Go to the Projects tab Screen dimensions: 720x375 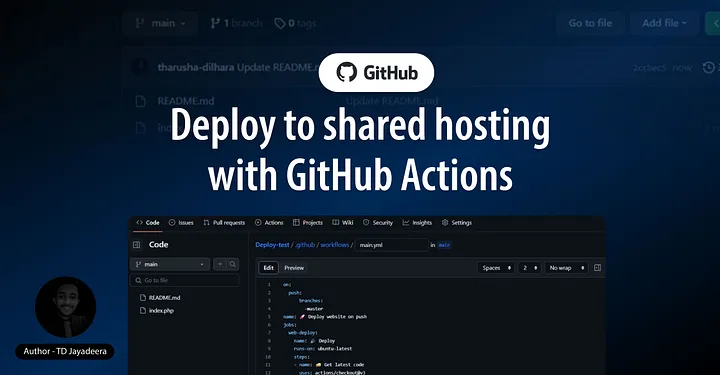[308, 223]
